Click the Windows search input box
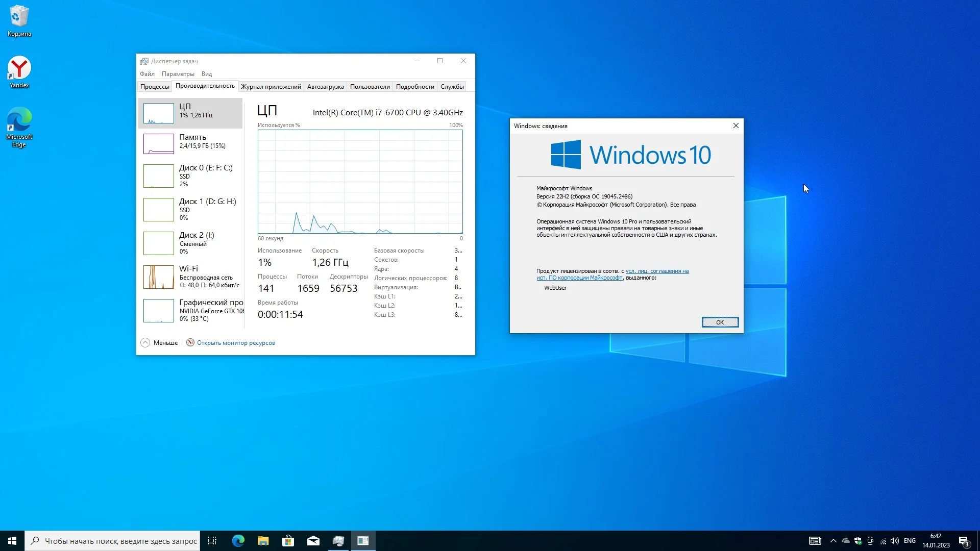The image size is (980, 551). tap(120, 541)
